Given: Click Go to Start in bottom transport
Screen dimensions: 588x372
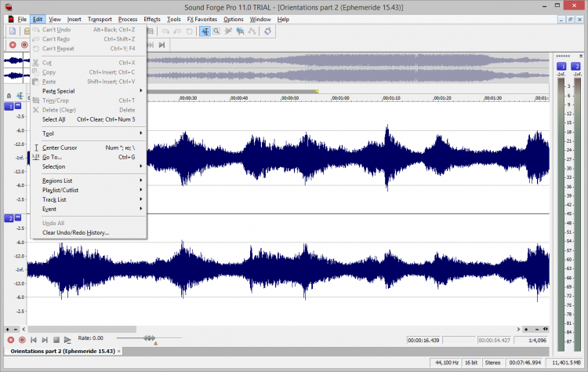Looking at the screenshot, I should coord(34,339).
